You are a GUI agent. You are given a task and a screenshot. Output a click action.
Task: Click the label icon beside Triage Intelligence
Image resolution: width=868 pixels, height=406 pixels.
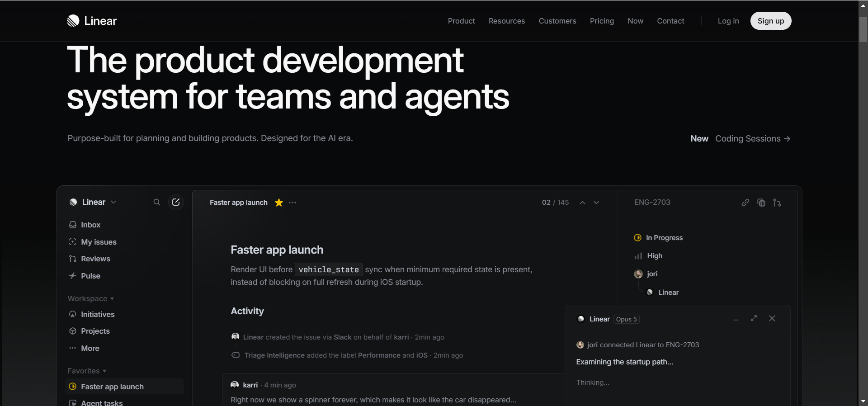click(x=236, y=355)
